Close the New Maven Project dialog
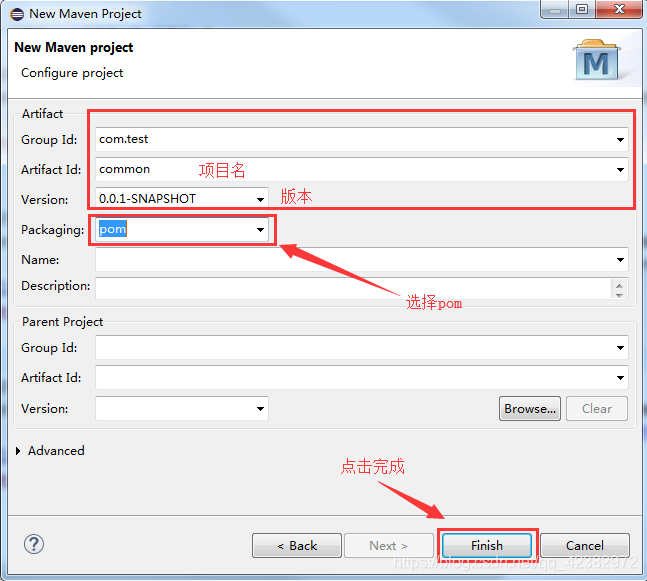The image size is (647, 581). click(x=619, y=9)
